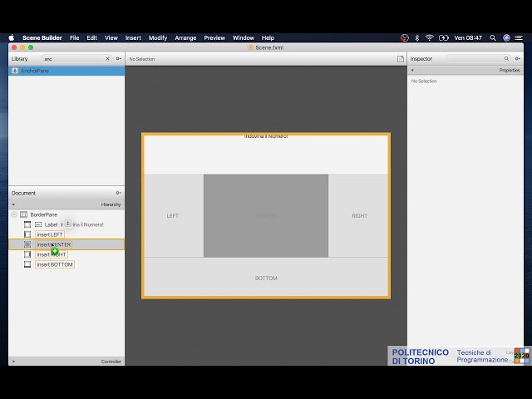532x399 pixels.
Task: Collapse the Hierarchy section arrow
Action: 13,204
